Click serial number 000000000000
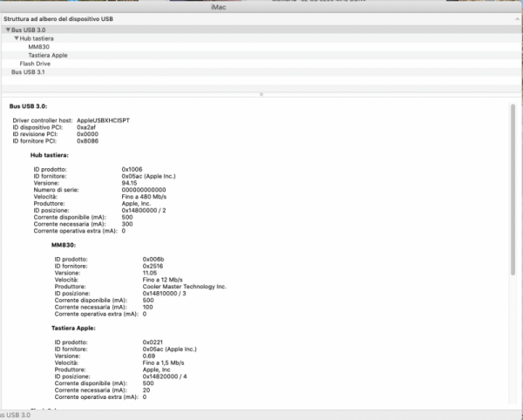 pyautogui.click(x=144, y=190)
